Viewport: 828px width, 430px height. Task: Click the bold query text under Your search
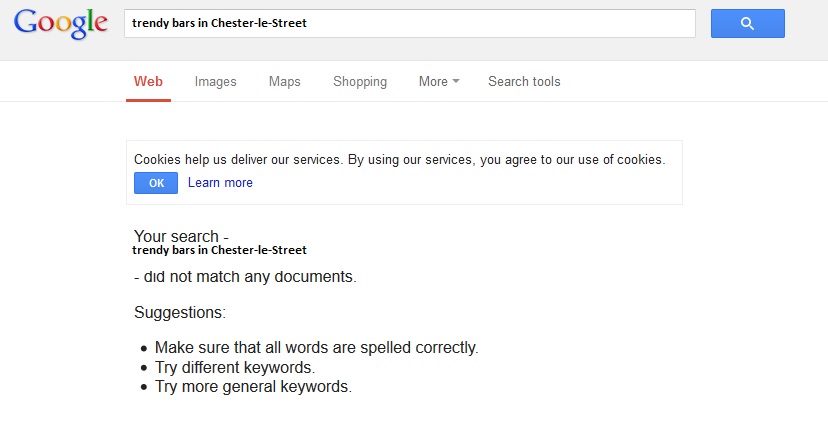tap(219, 250)
